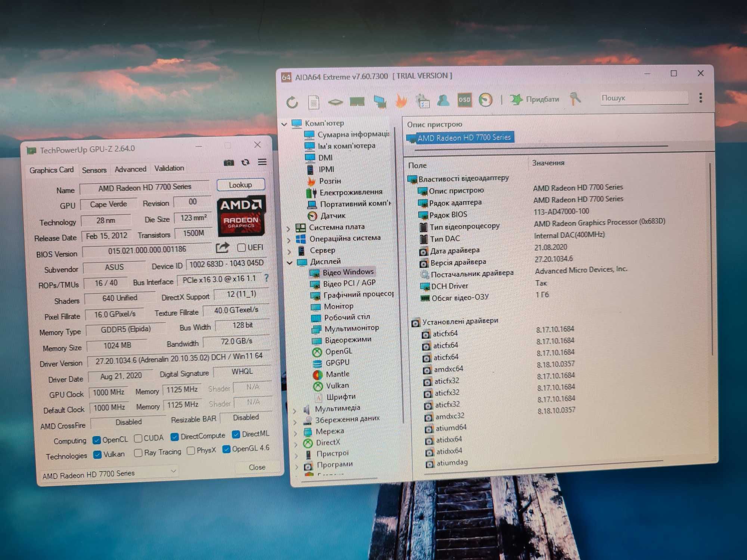The height and width of the screenshot is (560, 747).
Task: Switch to the Graphics Card tab in GPU-Z
Action: click(x=51, y=170)
